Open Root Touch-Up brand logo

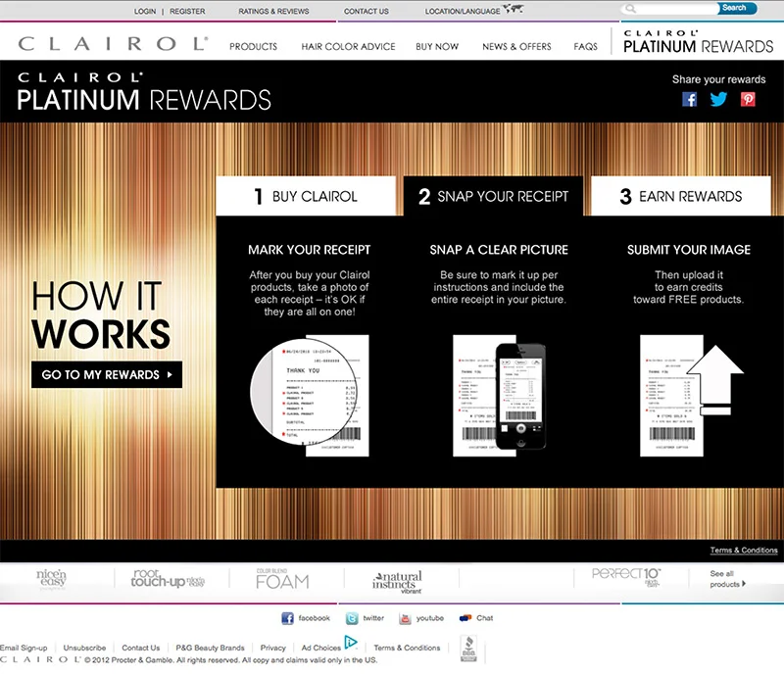point(168,579)
